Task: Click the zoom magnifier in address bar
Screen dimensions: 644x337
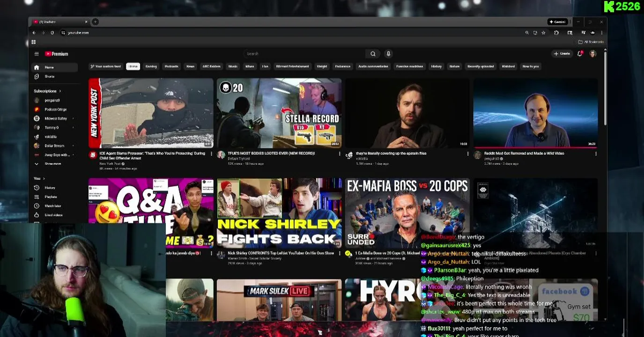Action: 527,33
